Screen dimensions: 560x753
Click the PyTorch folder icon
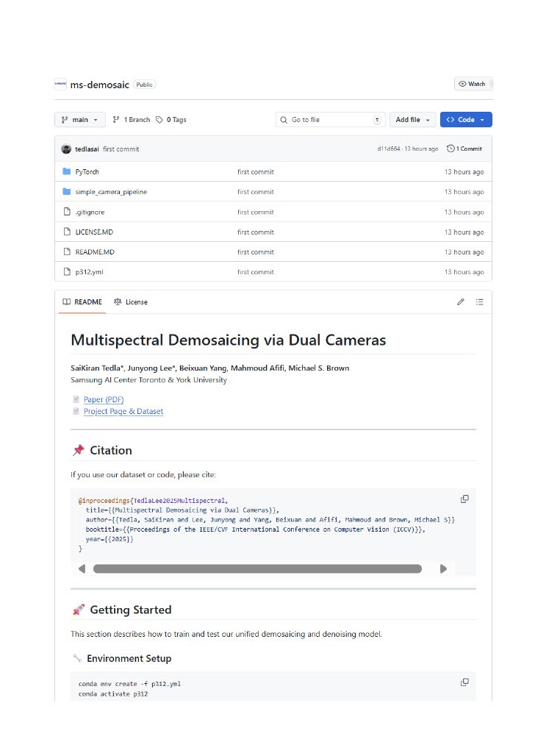(x=67, y=171)
